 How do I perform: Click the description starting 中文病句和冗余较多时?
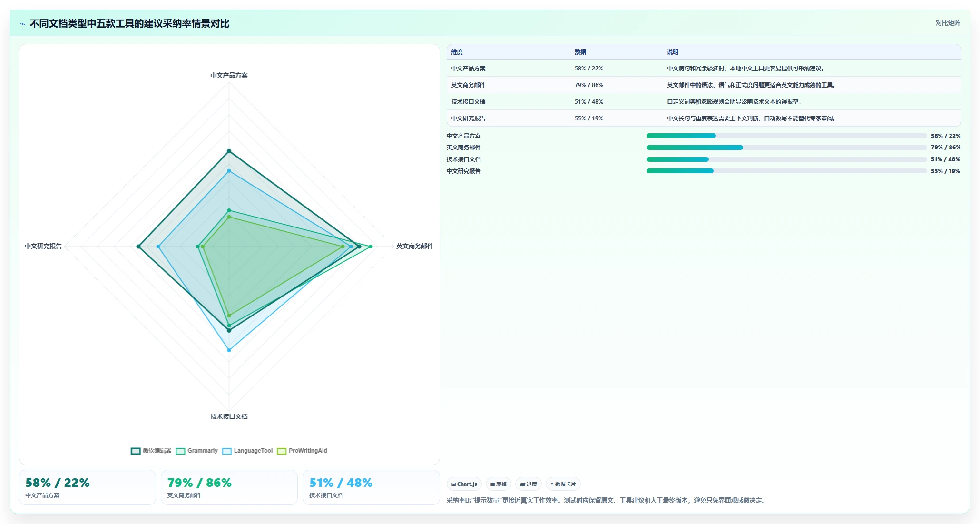point(745,69)
